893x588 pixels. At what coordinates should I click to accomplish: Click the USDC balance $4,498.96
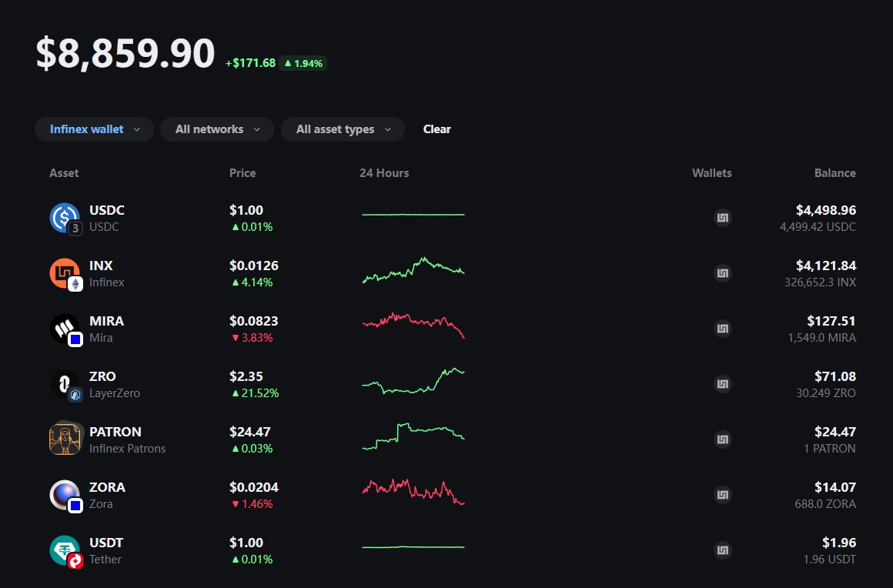(x=826, y=210)
